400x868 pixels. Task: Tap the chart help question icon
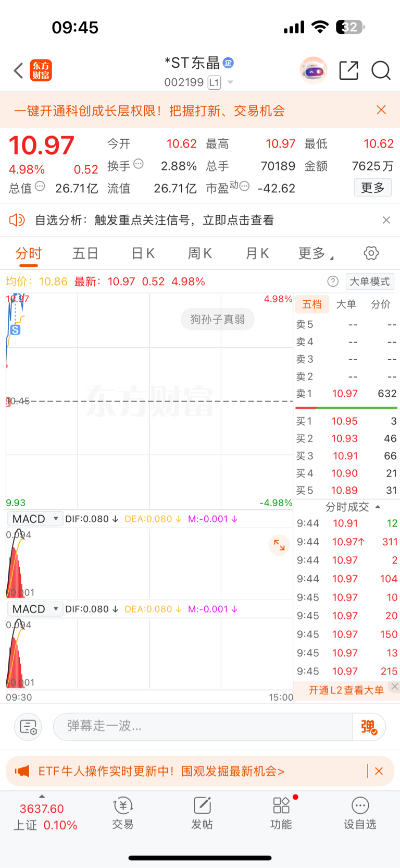pyautogui.click(x=333, y=282)
